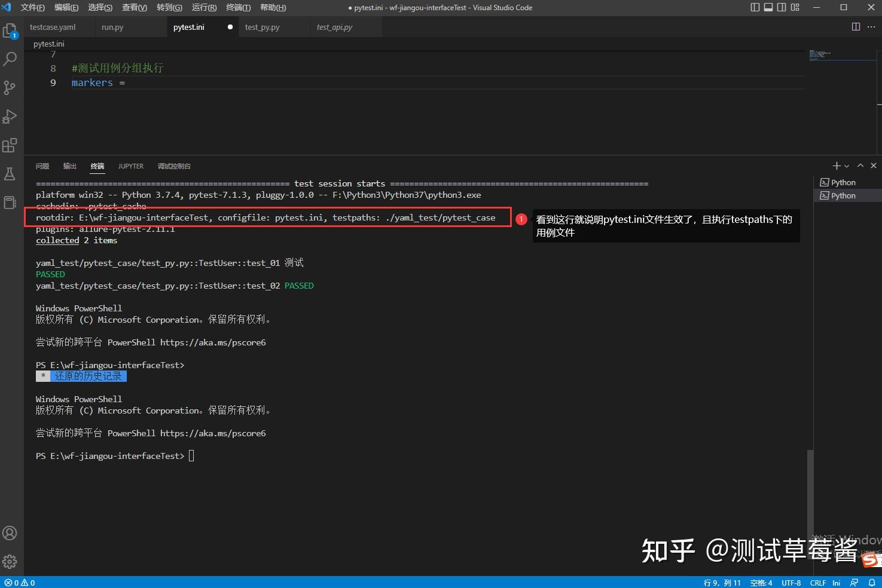This screenshot has width=882, height=588.
Task: Select the non-highlighted Python terminal in the list
Action: 848,182
